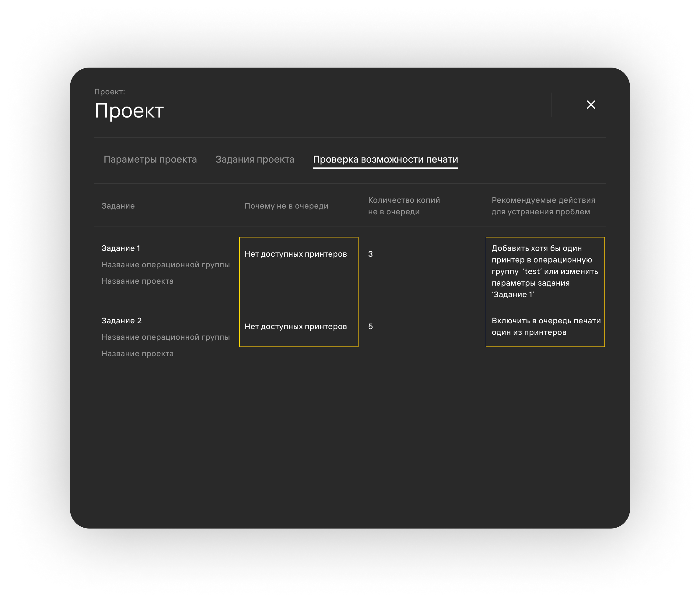Click Название проекта under Задание 1

138,281
